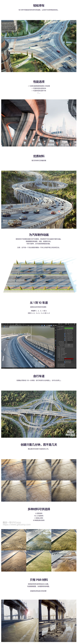
Task: Click the green bar in Blender properties panel
Action: 69,328
